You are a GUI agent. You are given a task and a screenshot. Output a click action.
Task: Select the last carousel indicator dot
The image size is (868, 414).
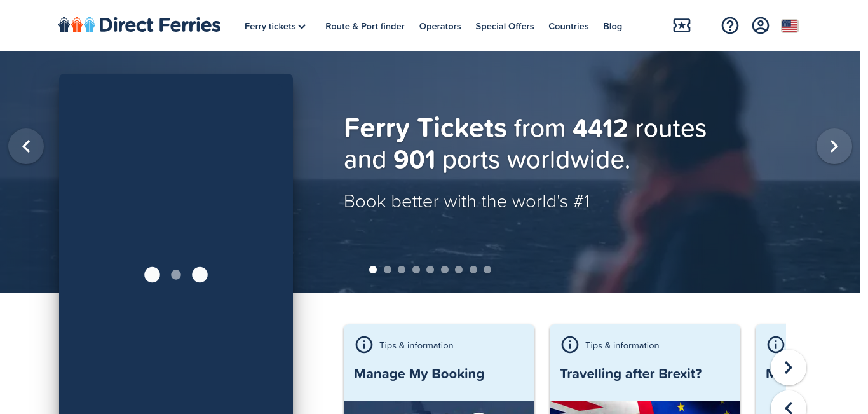(487, 270)
